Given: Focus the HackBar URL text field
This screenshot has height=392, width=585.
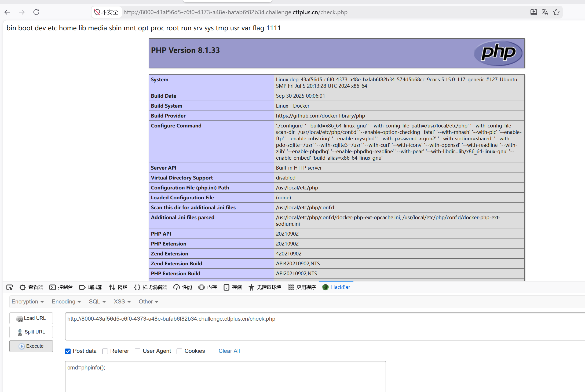Looking at the screenshot, I should click(325, 326).
